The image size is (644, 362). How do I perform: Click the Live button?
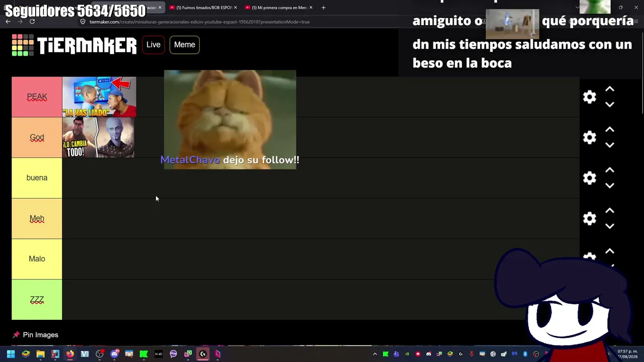(153, 45)
